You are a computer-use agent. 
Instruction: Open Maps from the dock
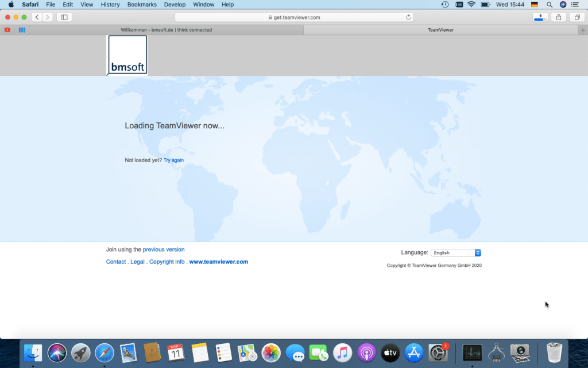(247, 353)
